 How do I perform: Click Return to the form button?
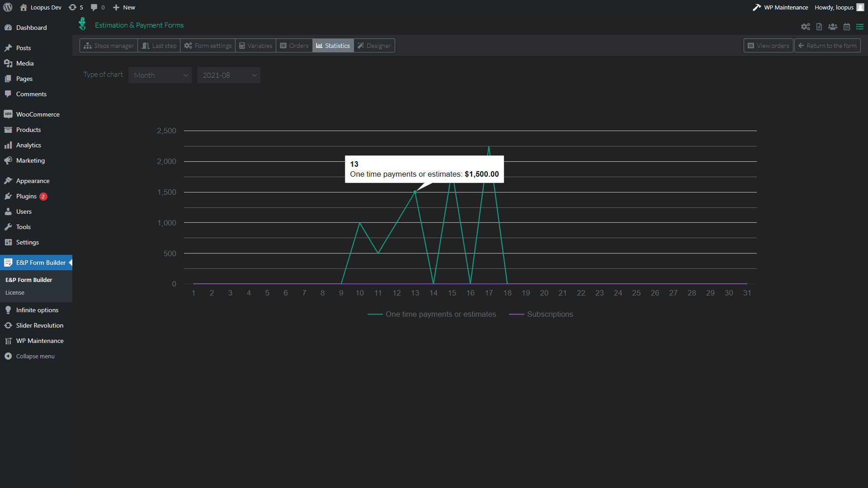tap(827, 46)
